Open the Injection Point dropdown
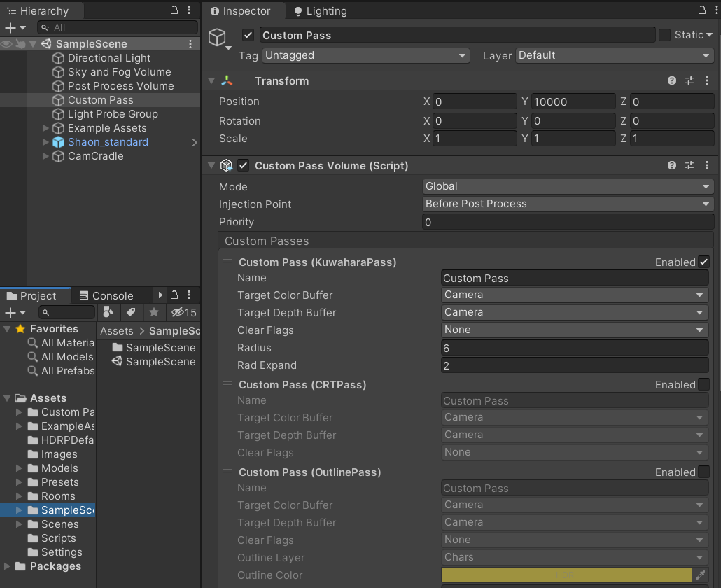 click(x=568, y=204)
